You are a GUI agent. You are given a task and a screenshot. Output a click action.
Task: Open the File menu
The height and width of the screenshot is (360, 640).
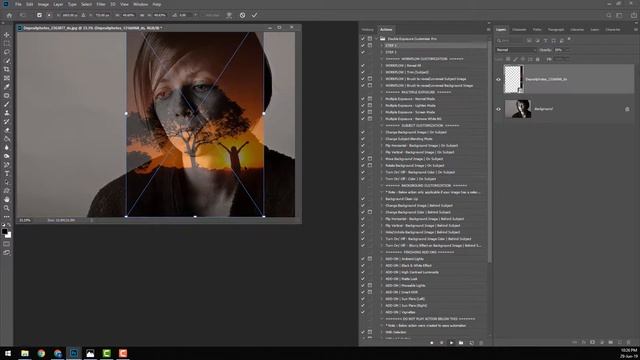tap(18, 4)
